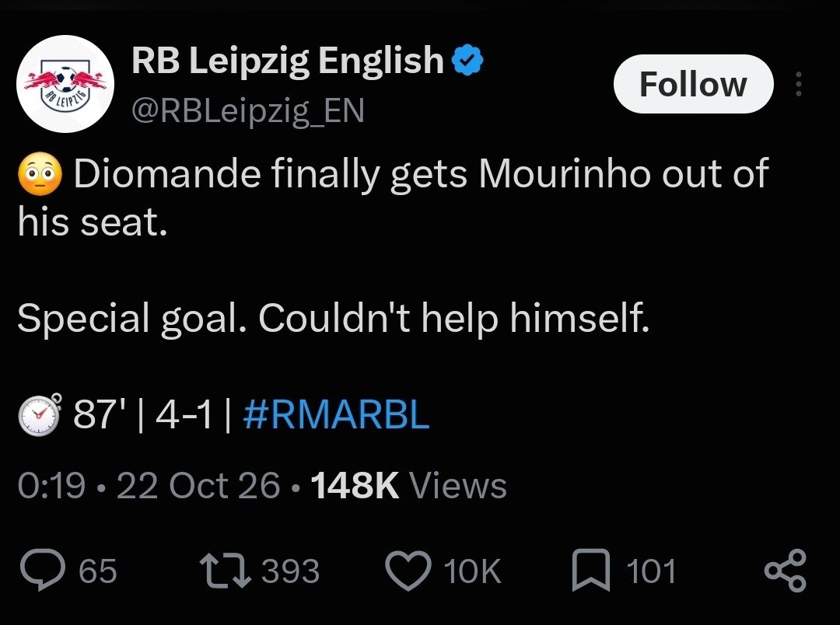The image size is (840, 625).
Task: Open the three-dot more options menu
Action: click(x=798, y=84)
